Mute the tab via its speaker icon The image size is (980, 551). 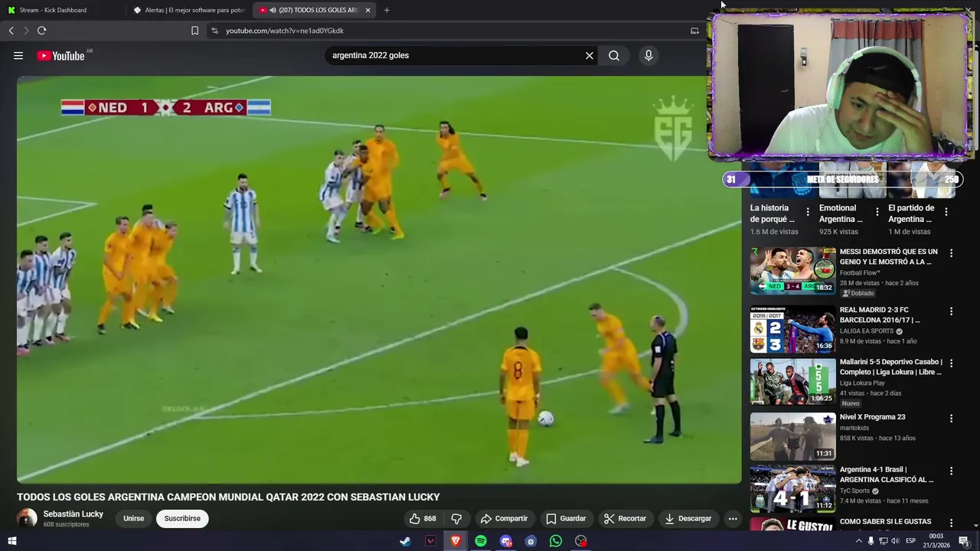pos(273,10)
